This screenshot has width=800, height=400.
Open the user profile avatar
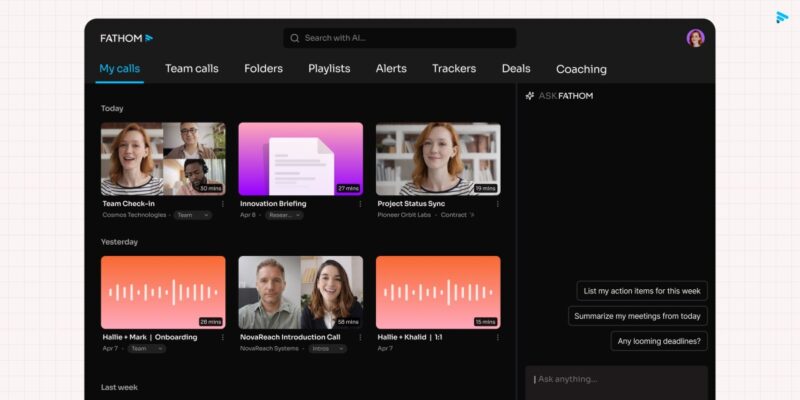(x=695, y=38)
